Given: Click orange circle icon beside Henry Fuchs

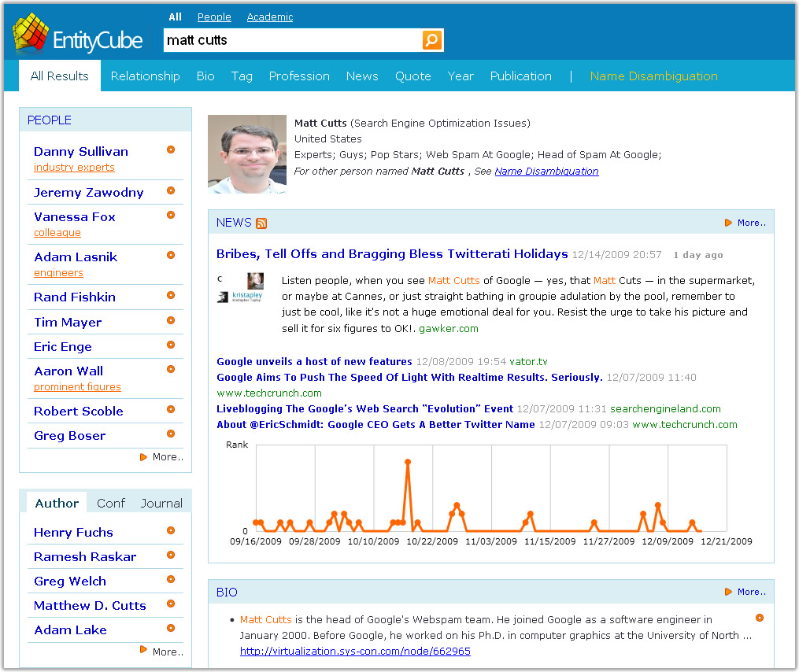Looking at the screenshot, I should [x=171, y=531].
